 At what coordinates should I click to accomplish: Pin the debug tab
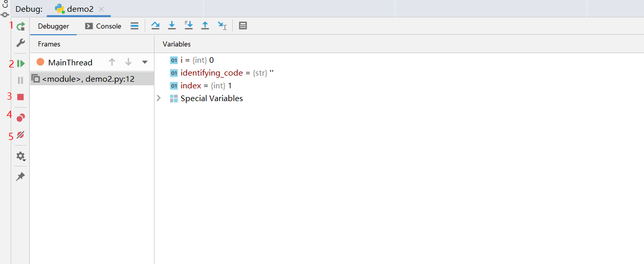pyautogui.click(x=20, y=177)
